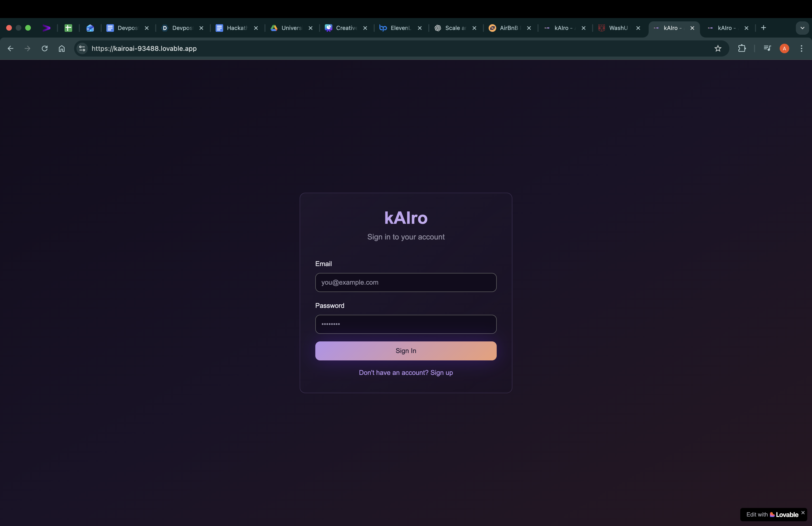Open the Chrome three-dot menu
The image size is (812, 526).
[801, 48]
